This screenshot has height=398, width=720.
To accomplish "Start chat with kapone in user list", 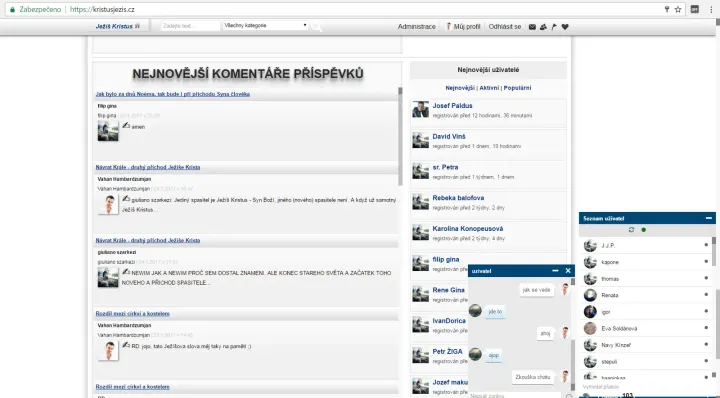I will 647,262.
